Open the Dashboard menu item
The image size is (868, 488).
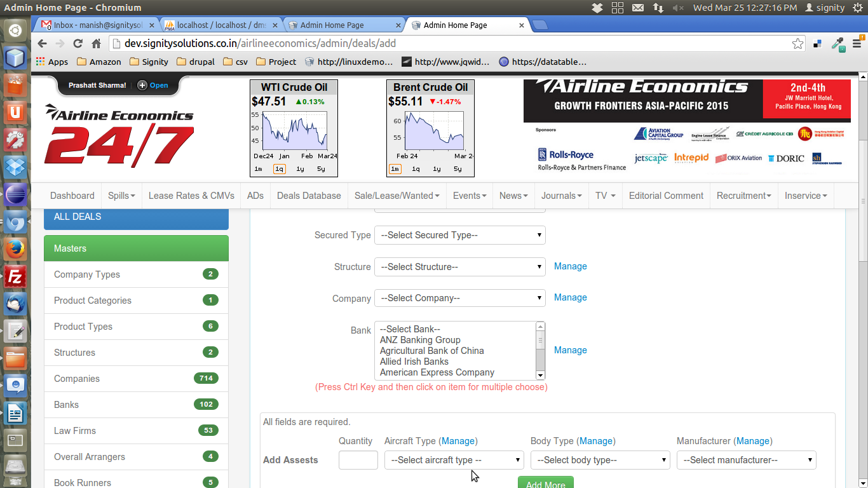click(x=72, y=196)
